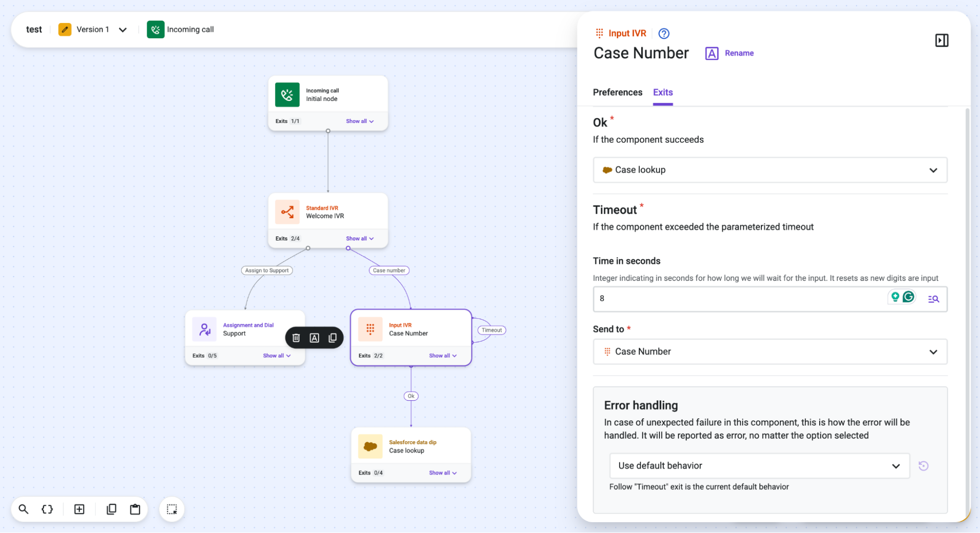The width and height of the screenshot is (980, 533).
Task: Click the add component plus icon
Action: (x=79, y=509)
